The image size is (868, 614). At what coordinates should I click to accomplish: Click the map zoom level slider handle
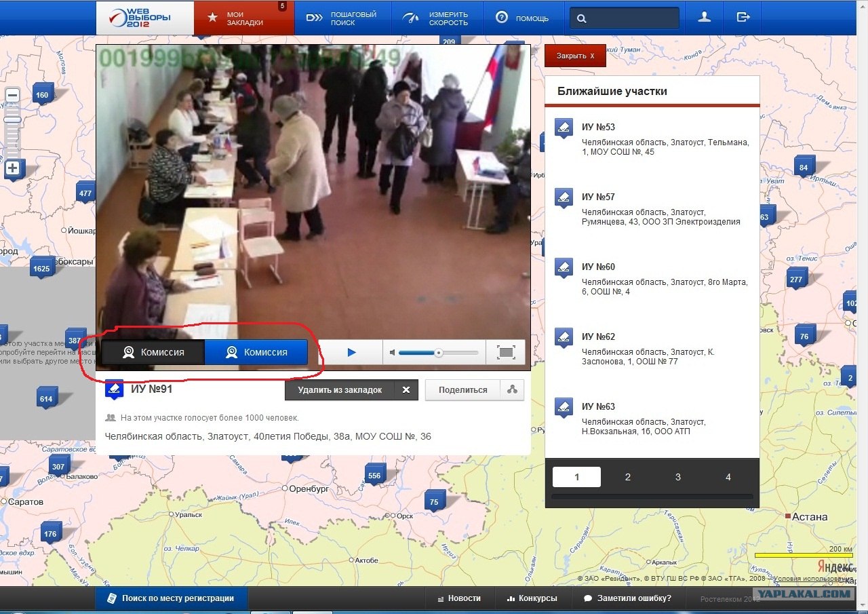12,120
